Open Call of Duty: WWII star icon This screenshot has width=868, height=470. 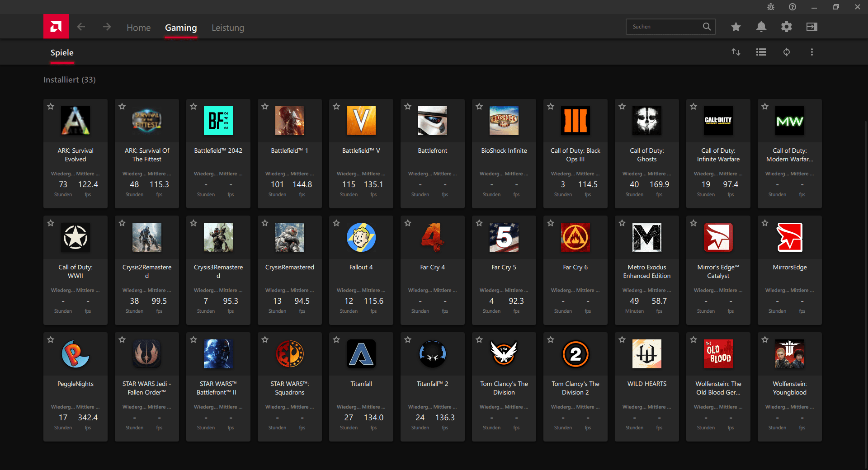pyautogui.click(x=75, y=237)
